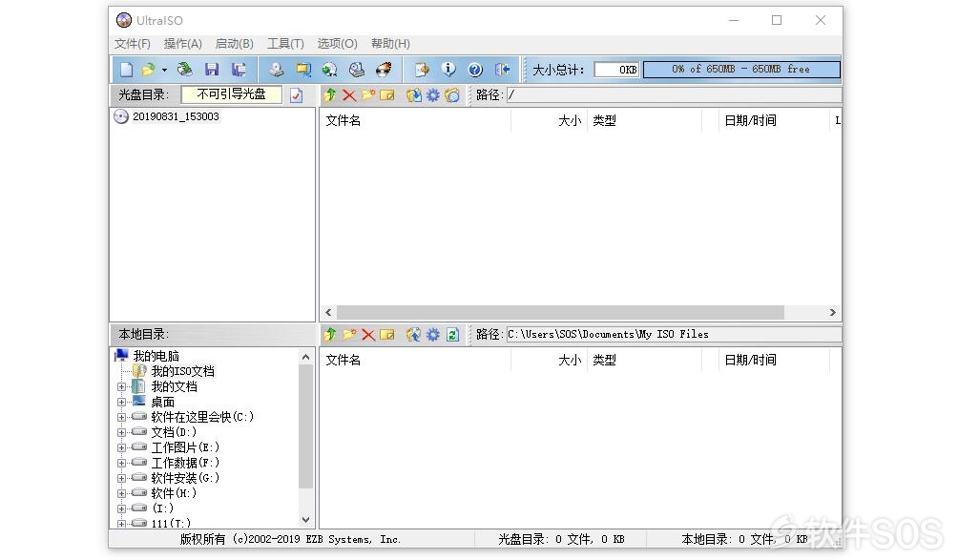Click the Rename icon in local toolbar
This screenshot has height=560, width=958.
pyautogui.click(x=386, y=334)
